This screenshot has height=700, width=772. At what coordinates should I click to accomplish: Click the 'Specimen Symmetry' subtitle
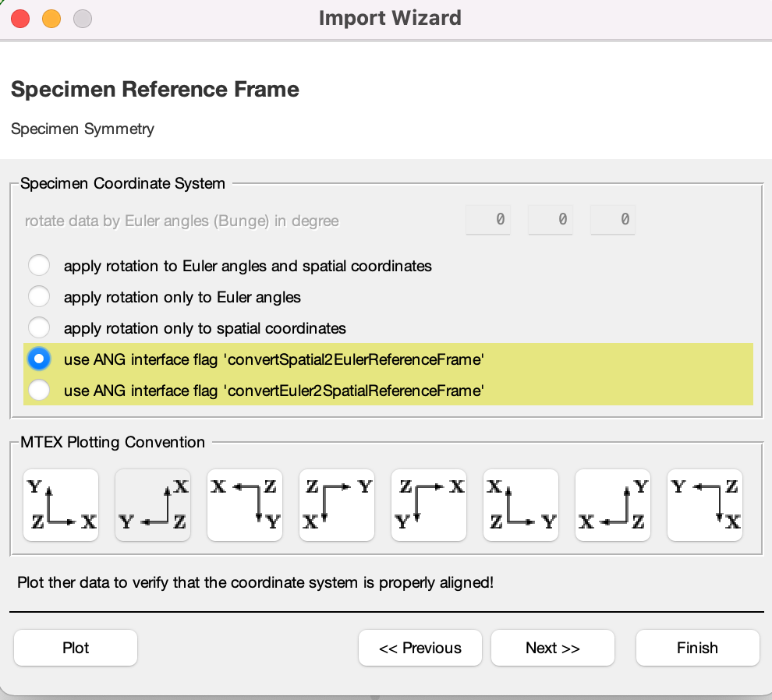82,129
